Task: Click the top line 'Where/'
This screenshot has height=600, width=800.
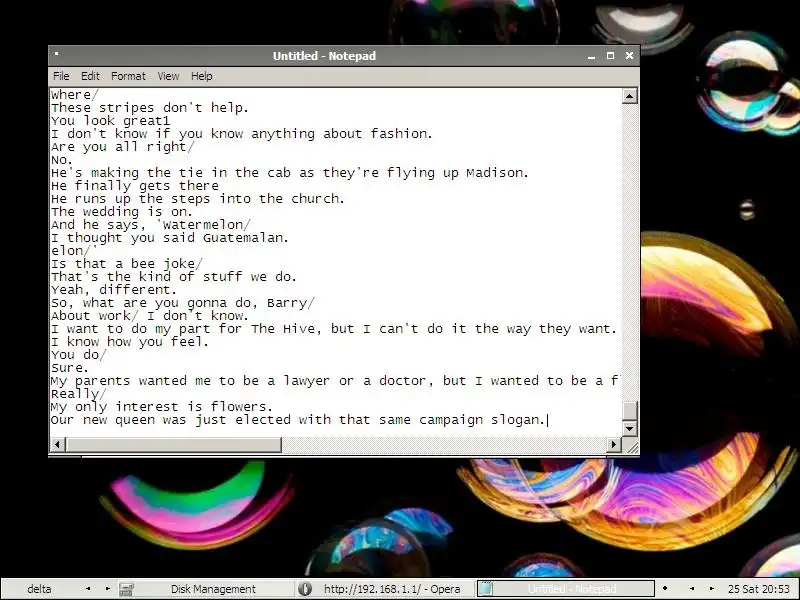Action: 74,95
